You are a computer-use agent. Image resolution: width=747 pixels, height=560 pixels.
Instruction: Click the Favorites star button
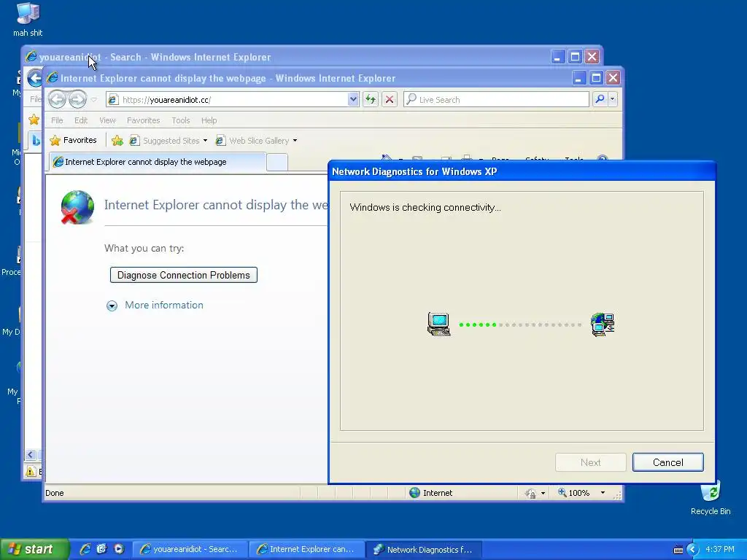point(74,141)
